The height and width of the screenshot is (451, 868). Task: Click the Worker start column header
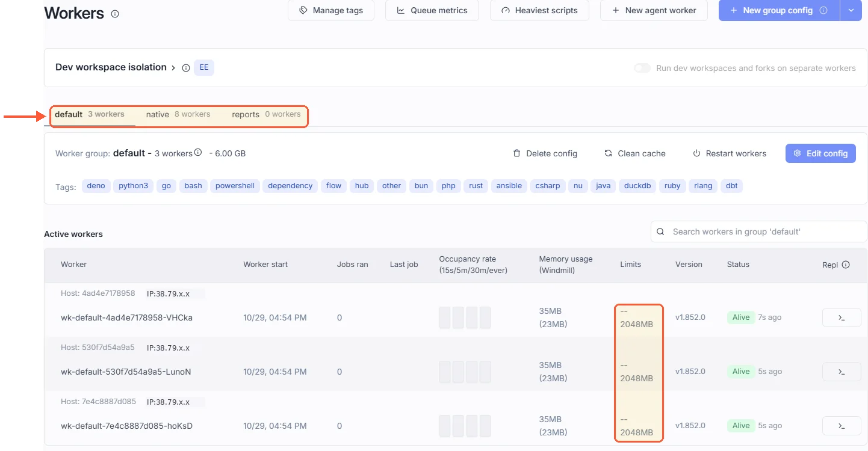coord(265,265)
